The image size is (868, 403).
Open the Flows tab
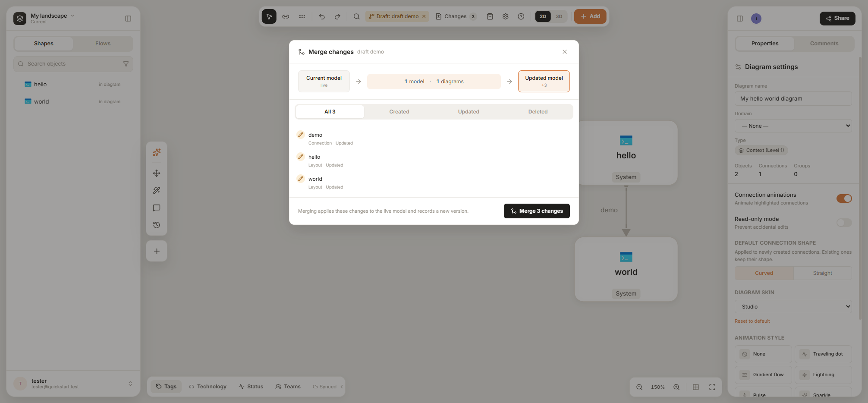click(103, 44)
